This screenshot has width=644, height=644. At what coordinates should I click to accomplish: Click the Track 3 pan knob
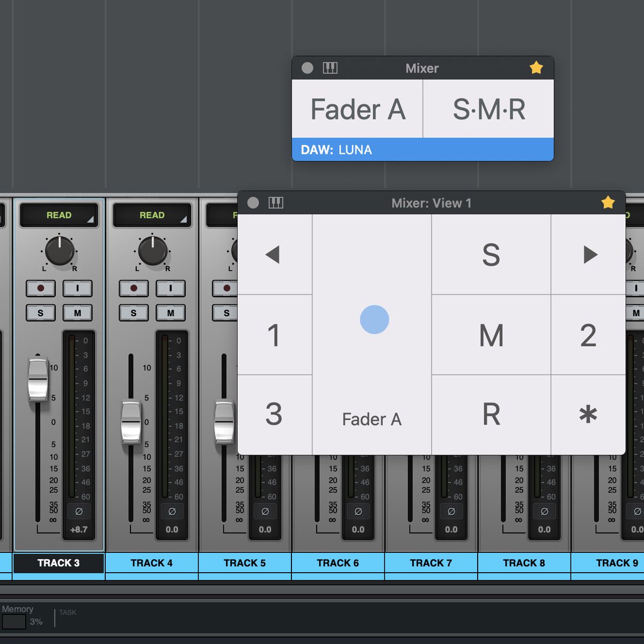point(60,251)
